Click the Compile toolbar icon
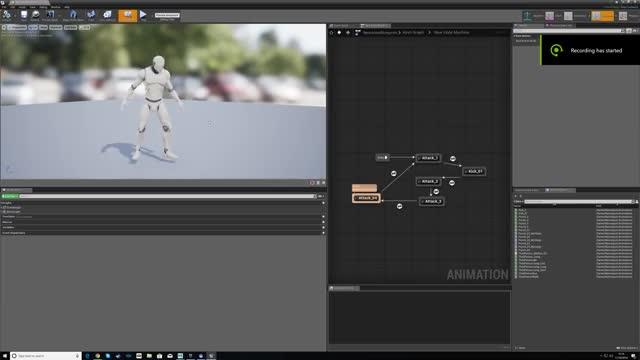Screen dimensions: 640x360 (x=7, y=15)
